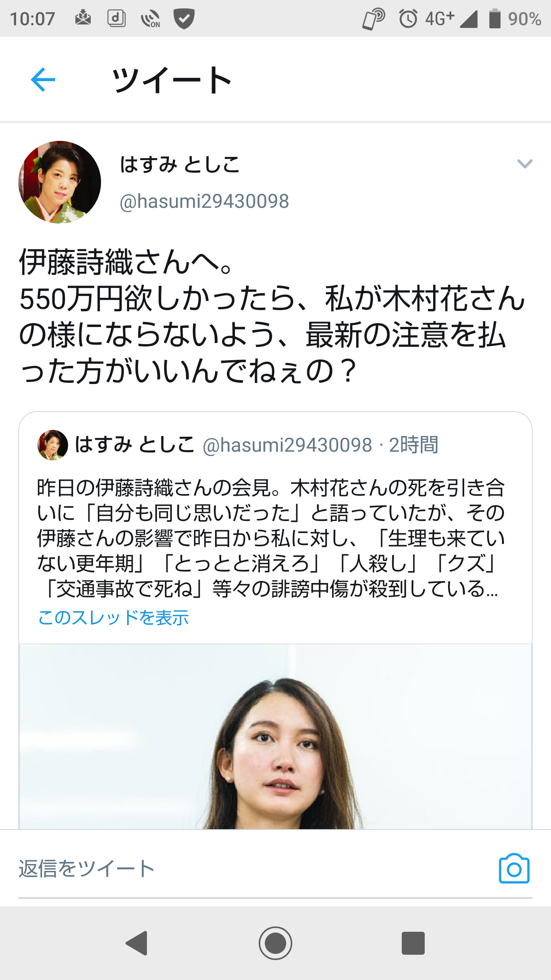Viewport: 551px width, 980px height.
Task: Open recent apps square button
Action: click(x=413, y=943)
